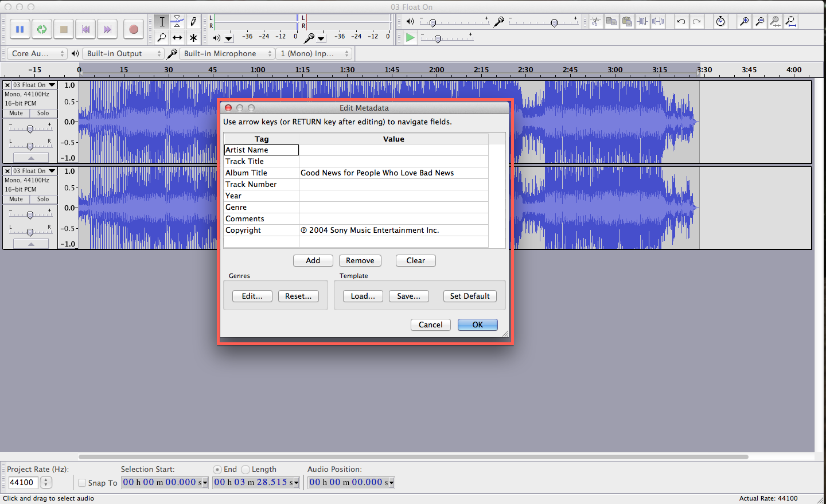Click the input volume slider handle
The width and height of the screenshot is (826, 504).
(554, 23)
